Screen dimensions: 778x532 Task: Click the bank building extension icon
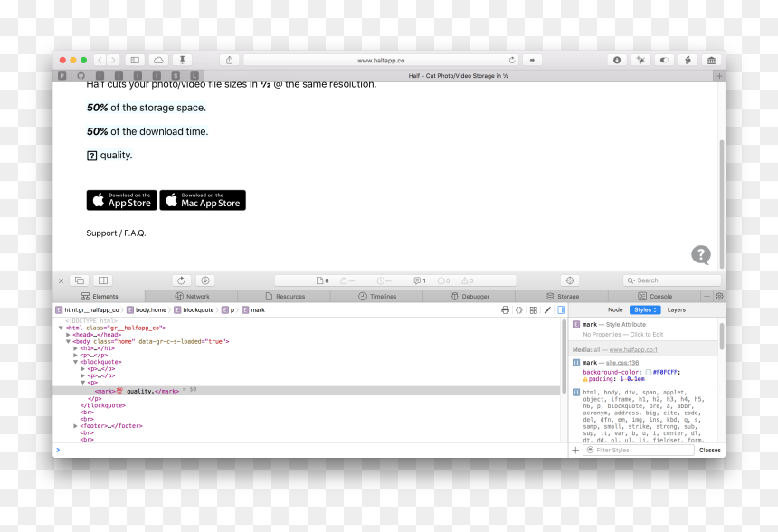[x=712, y=60]
